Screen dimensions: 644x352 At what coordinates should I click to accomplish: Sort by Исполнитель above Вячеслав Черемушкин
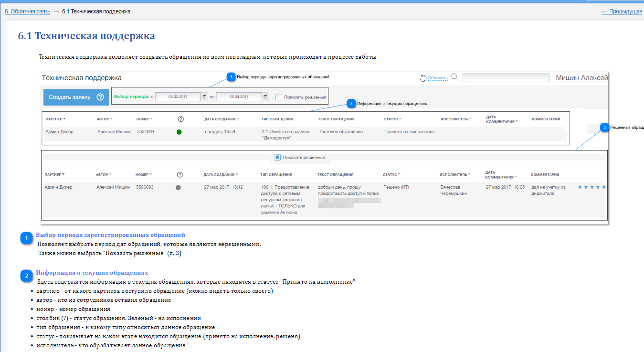click(455, 175)
